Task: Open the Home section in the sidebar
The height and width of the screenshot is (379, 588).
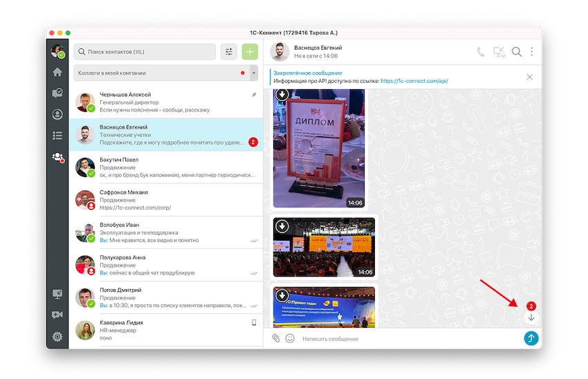Action: point(57,72)
